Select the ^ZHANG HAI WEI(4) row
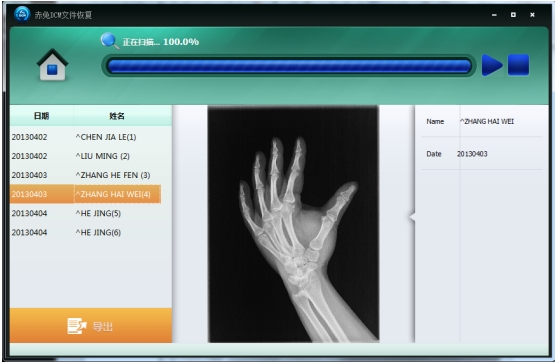 click(85, 194)
